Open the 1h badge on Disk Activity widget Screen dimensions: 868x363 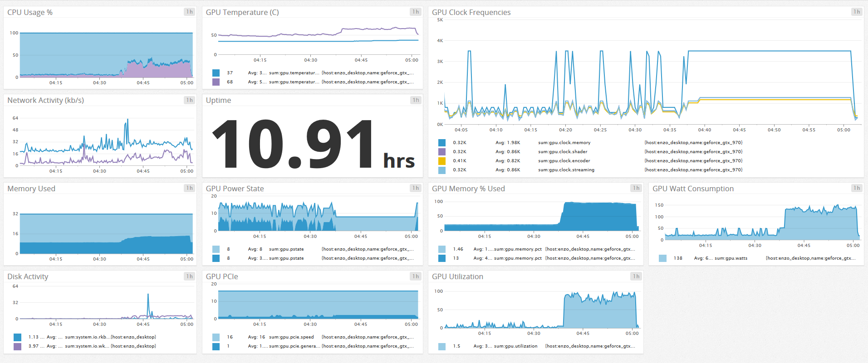pyautogui.click(x=189, y=276)
